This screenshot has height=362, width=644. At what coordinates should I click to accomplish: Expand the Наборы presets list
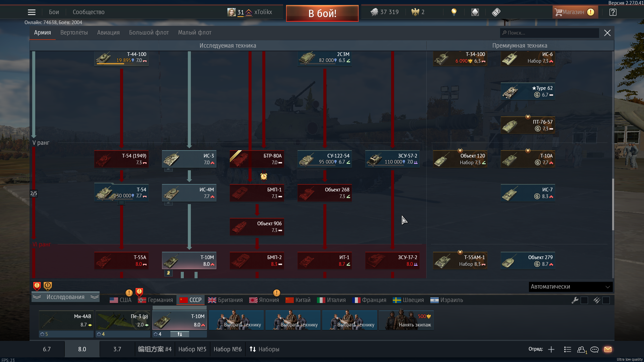coord(264,349)
